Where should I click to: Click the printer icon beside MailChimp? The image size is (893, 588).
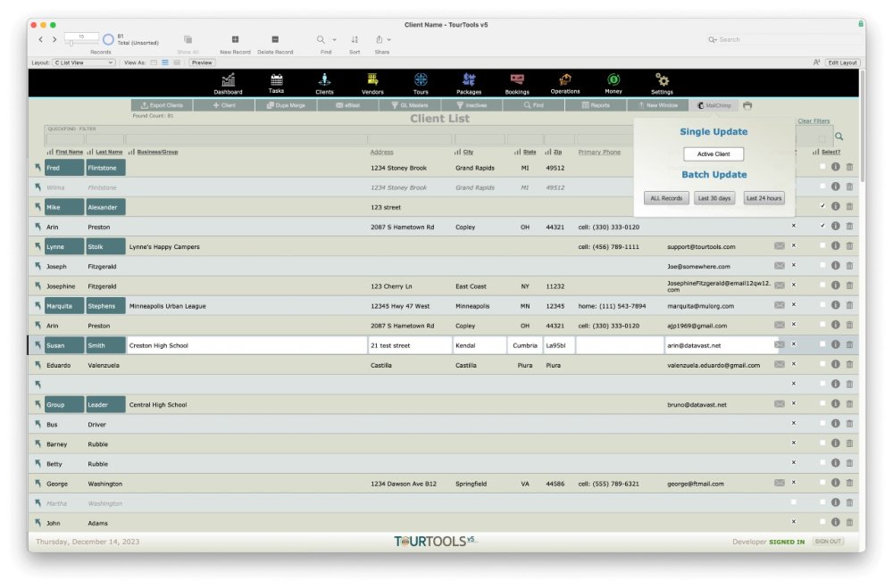point(747,105)
